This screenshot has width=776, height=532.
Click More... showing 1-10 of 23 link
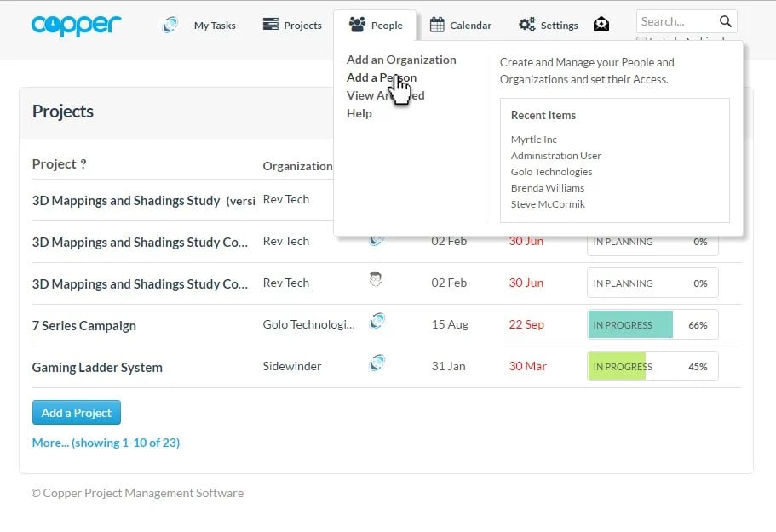click(x=106, y=443)
